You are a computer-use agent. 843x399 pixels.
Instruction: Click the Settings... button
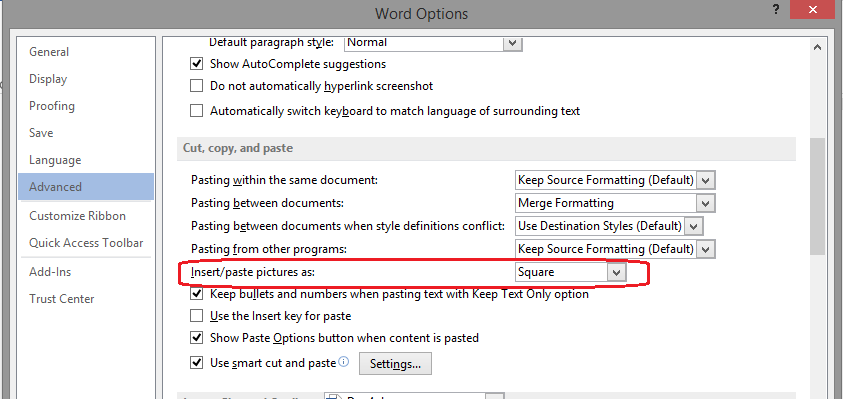pos(395,364)
